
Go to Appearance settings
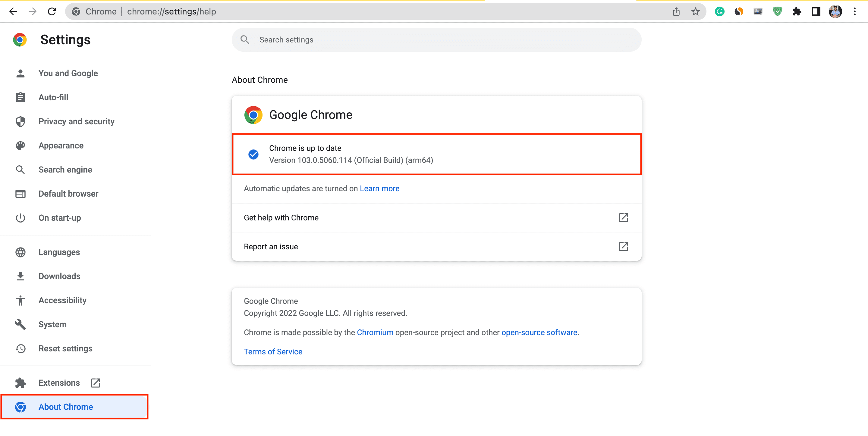(61, 145)
